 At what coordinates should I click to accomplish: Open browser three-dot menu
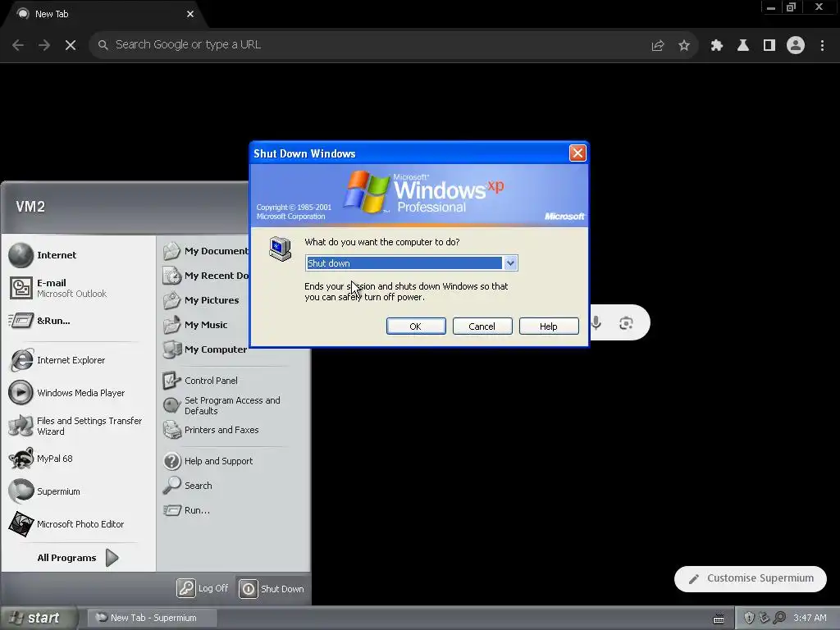point(822,46)
